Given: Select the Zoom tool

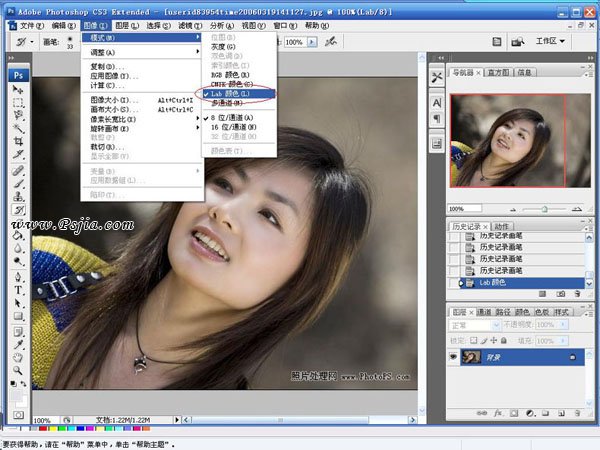Looking at the screenshot, I should point(18,370).
